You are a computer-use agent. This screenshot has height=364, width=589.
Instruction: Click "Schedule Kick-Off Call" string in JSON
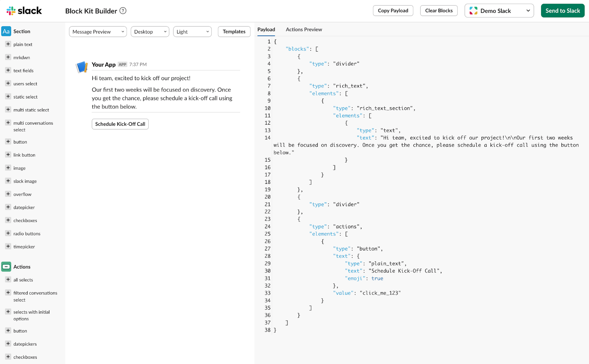click(404, 271)
